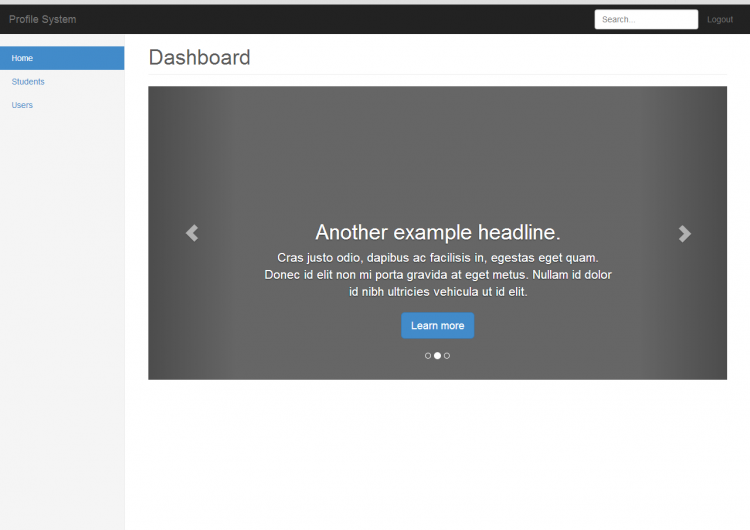Advance to next carousel slide arrow

point(684,233)
